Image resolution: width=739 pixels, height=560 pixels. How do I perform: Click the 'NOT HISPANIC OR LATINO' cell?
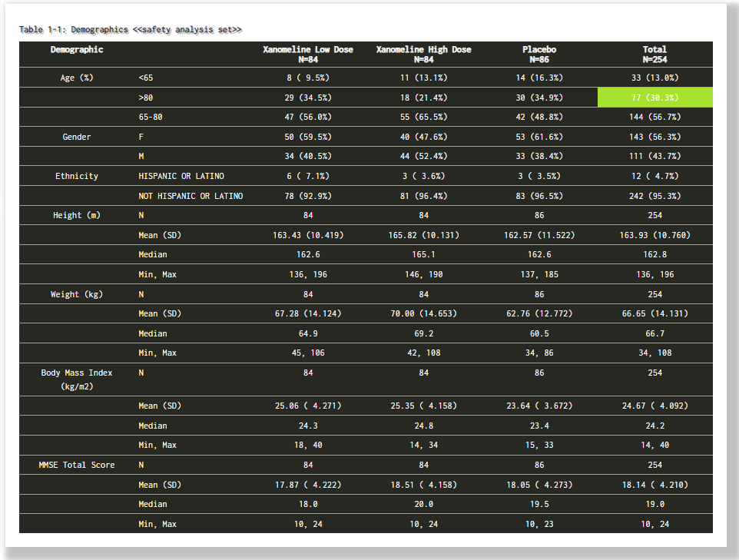pyautogui.click(x=191, y=196)
